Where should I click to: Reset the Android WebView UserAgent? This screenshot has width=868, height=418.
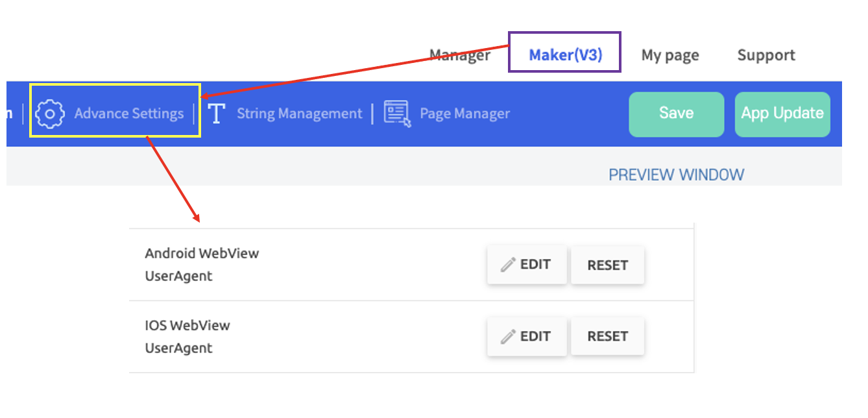[x=608, y=265]
